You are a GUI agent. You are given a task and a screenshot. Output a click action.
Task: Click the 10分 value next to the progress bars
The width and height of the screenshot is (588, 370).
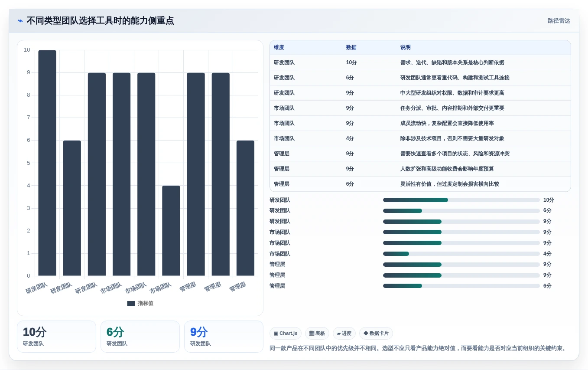tap(549, 200)
